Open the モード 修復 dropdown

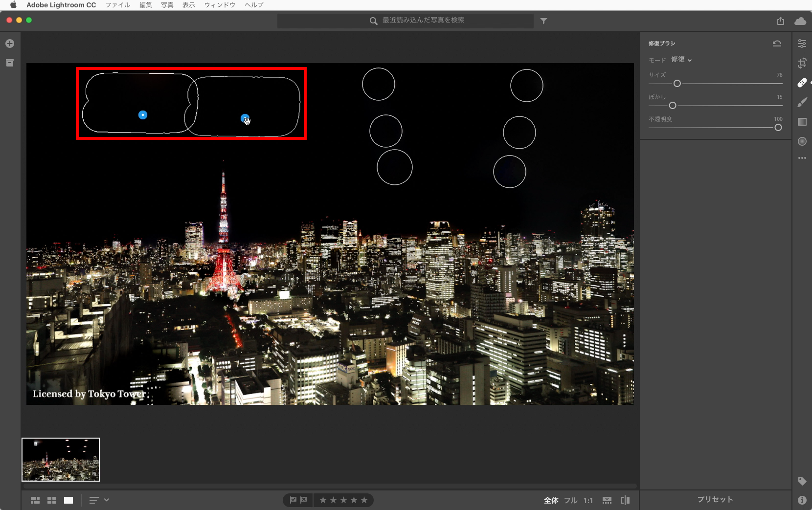[x=681, y=60]
